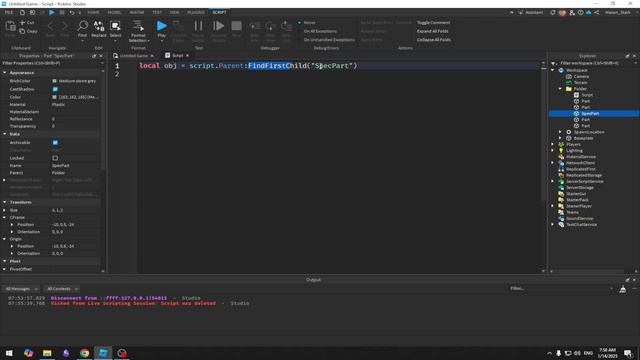The width and height of the screenshot is (640, 360).
Task: Expand the Players node in Explorer
Action: (x=553, y=144)
